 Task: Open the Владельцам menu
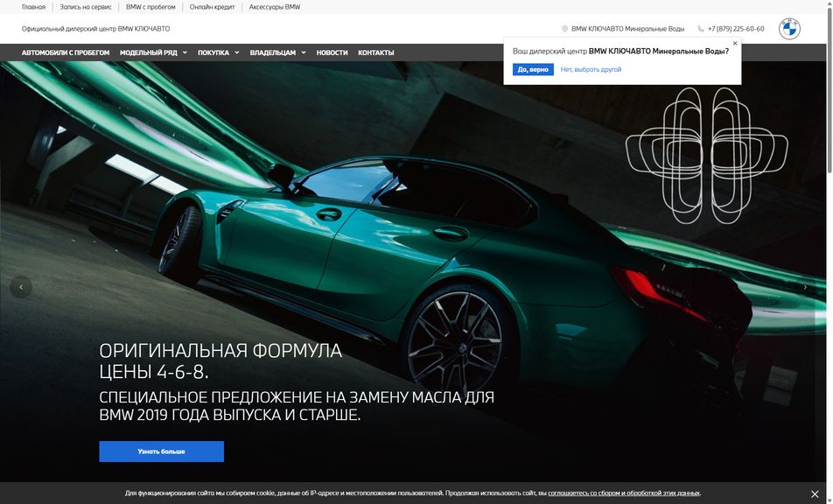point(273,52)
